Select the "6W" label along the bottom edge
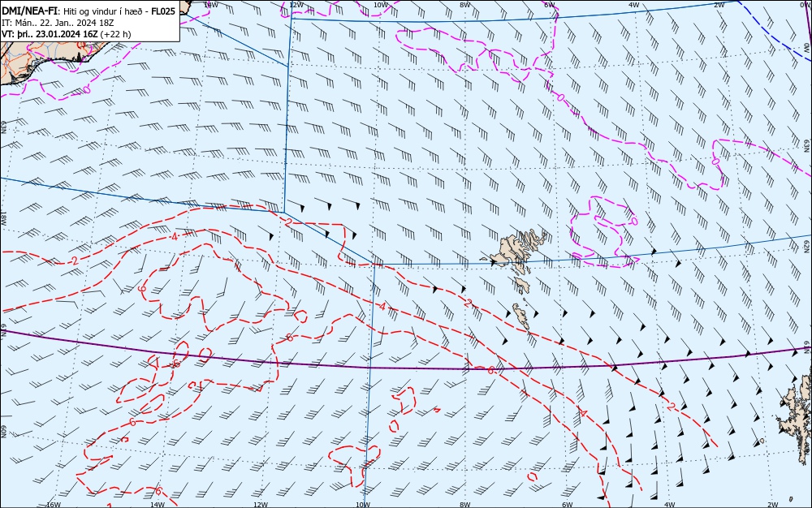The height and width of the screenshot is (508, 812). [x=568, y=505]
